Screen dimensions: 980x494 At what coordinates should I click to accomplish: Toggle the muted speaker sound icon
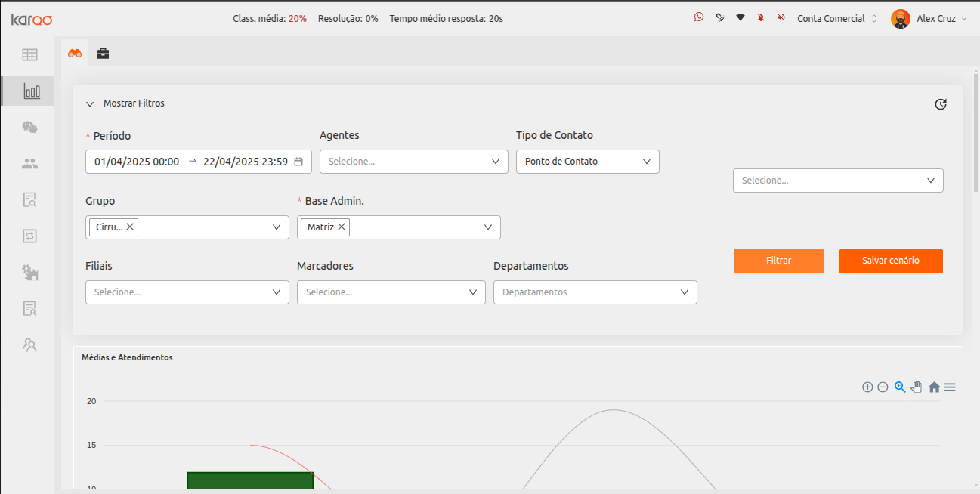(x=781, y=17)
